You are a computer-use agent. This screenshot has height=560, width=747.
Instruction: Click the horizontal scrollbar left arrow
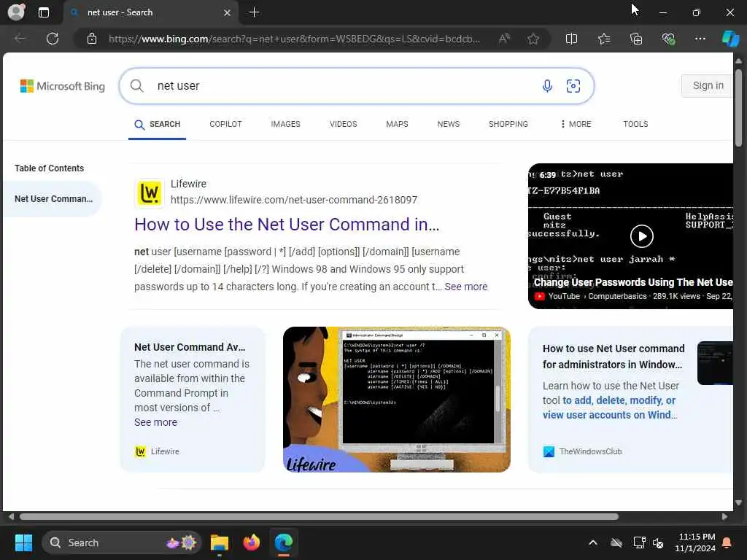tap(10, 516)
